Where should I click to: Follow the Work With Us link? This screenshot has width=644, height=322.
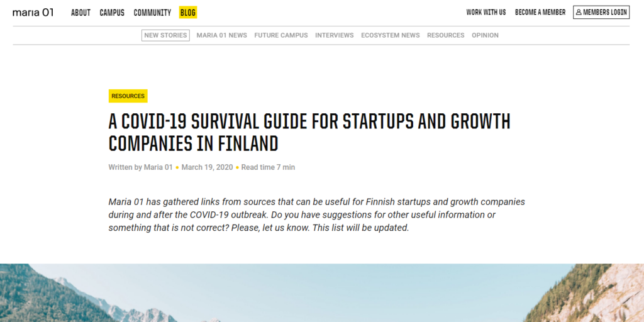(486, 13)
